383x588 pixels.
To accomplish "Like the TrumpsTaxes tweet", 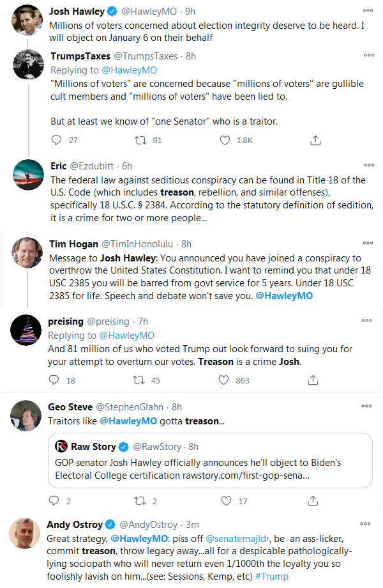I will pos(224,140).
